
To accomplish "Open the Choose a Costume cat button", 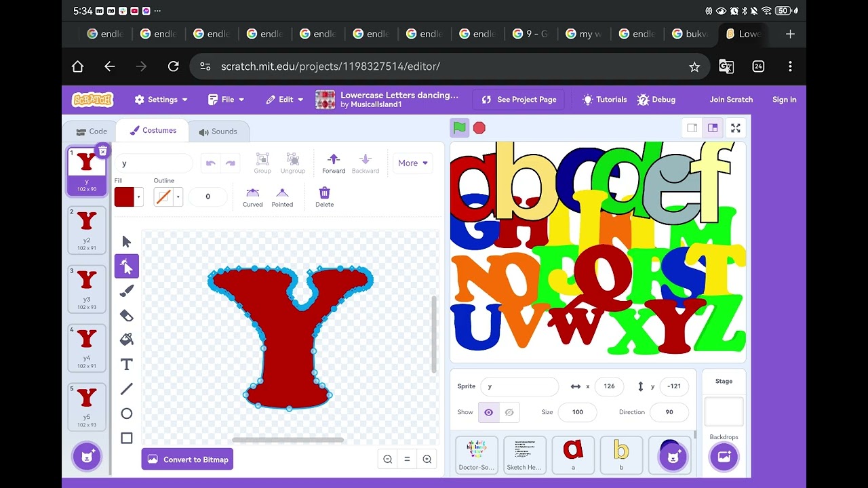I will coord(87,456).
